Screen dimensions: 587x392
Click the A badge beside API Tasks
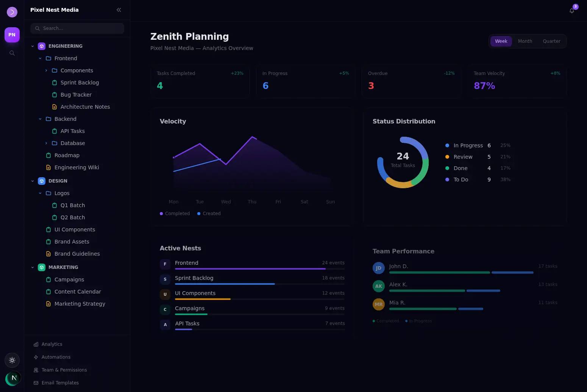tap(165, 325)
